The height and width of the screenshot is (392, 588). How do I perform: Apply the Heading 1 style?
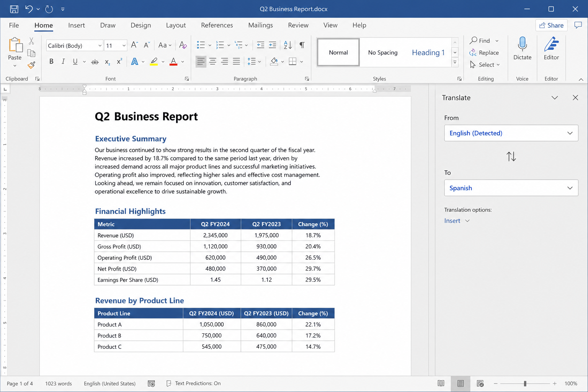428,52
